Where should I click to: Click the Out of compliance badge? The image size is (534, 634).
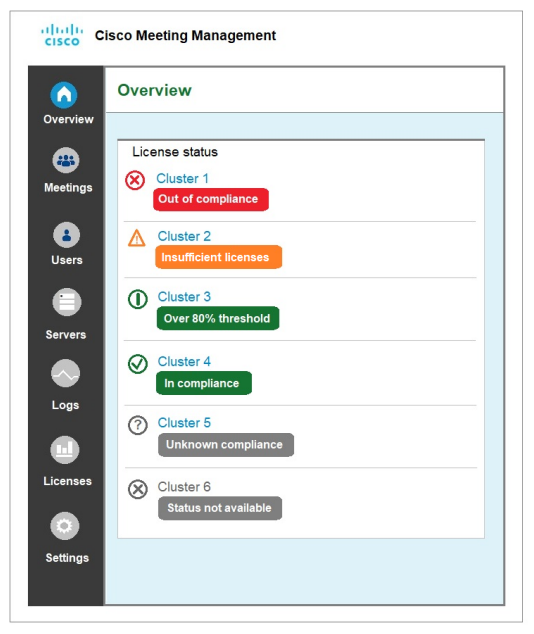[x=211, y=199]
